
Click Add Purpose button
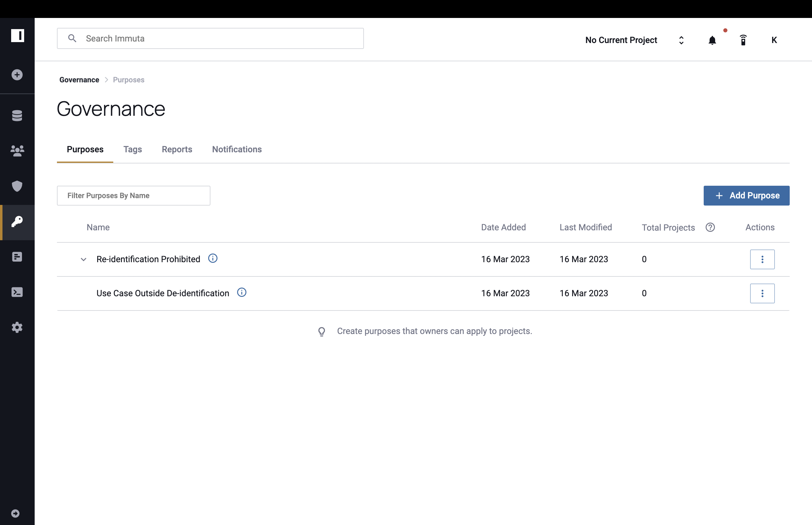tap(747, 195)
